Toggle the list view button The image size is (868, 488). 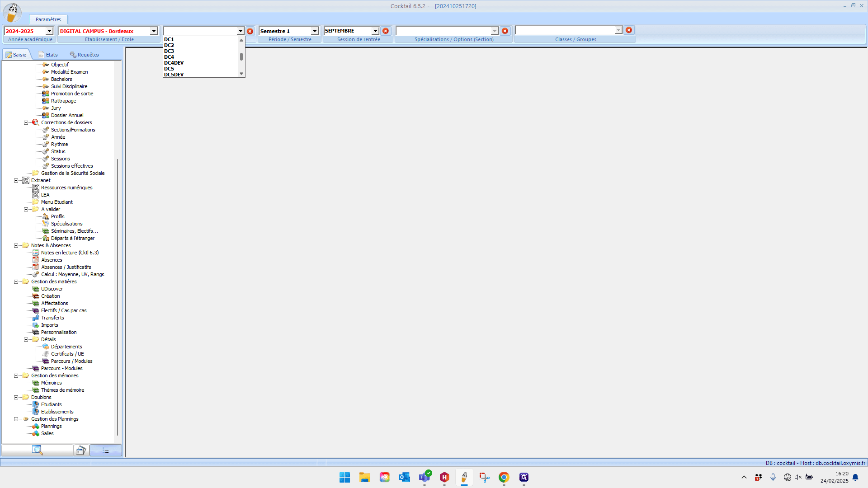pos(105,450)
